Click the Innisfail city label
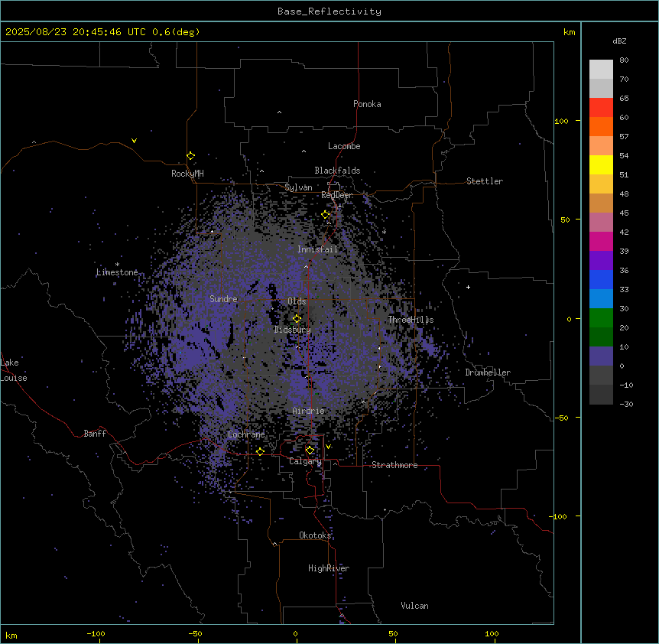The width and height of the screenshot is (659, 644). [318, 249]
